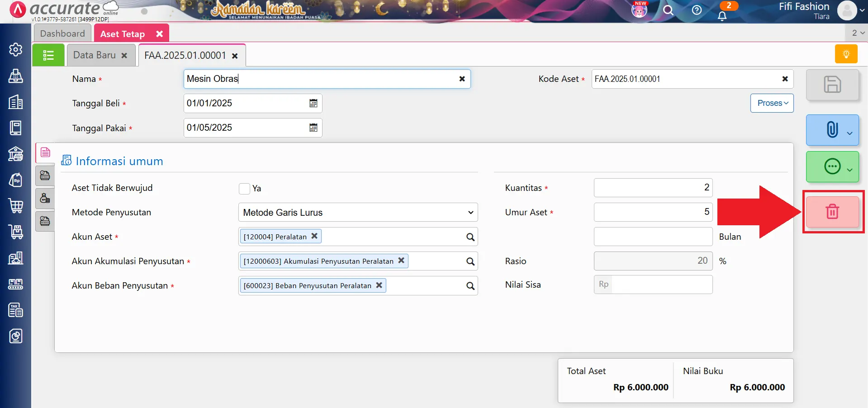Switch to the Dashboard tab

[x=62, y=33]
